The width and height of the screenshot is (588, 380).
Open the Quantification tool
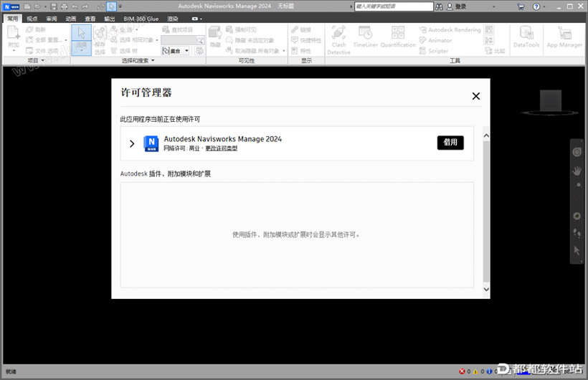click(x=398, y=37)
